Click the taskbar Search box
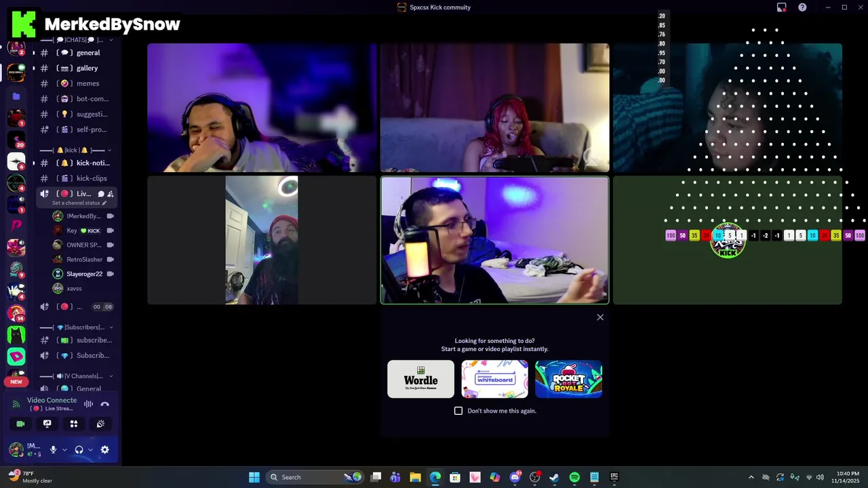The width and height of the screenshot is (868, 488). click(x=315, y=477)
